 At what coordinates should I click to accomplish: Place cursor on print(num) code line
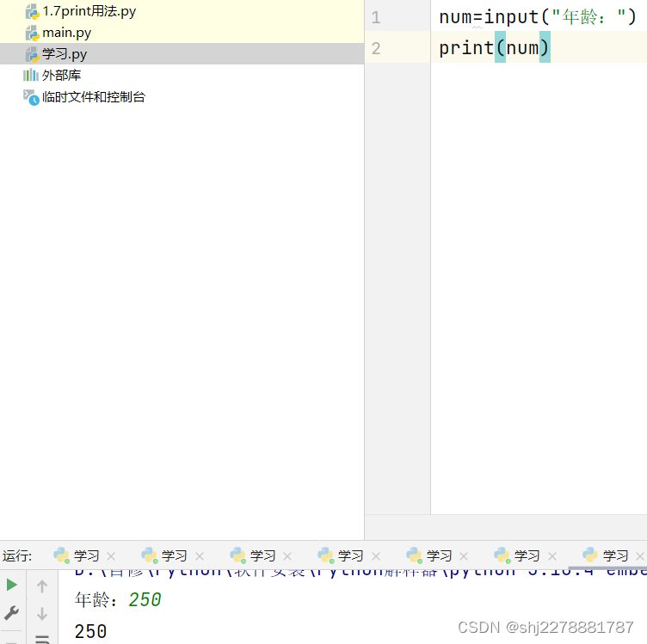pyautogui.click(x=494, y=48)
